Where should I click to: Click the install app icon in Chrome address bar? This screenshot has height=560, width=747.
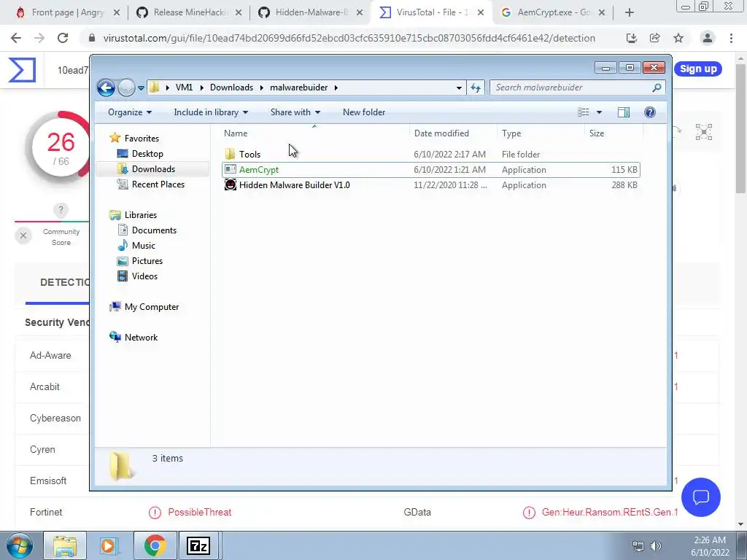[631, 38]
